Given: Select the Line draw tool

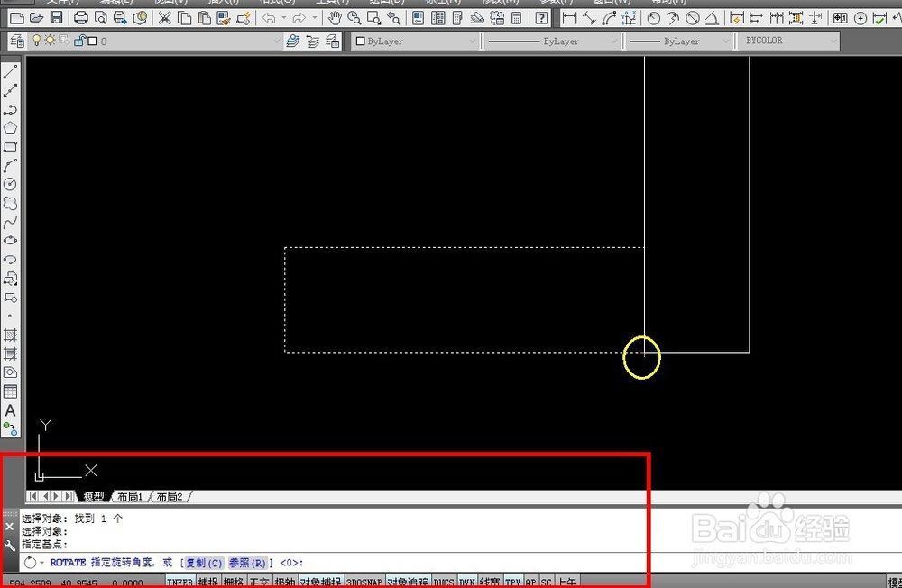Looking at the screenshot, I should (10, 71).
